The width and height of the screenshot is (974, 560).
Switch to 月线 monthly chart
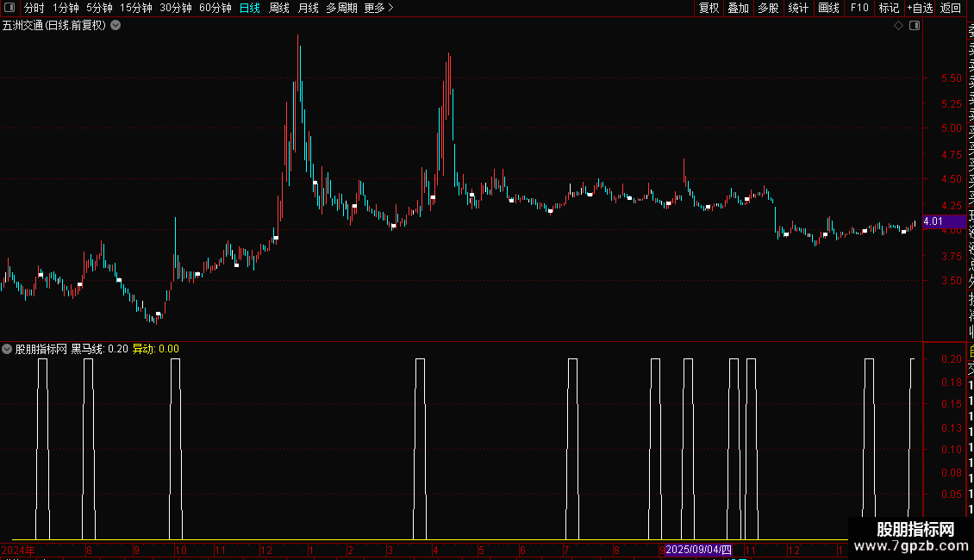(x=308, y=8)
